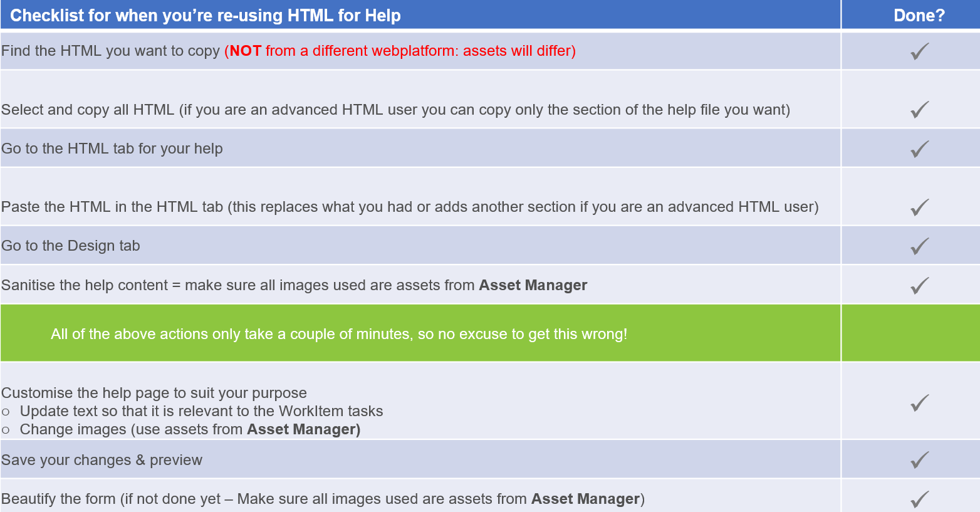980x512 pixels.
Task: Click checkmark for 'Go to the HTML tab' row
Action: tap(919, 149)
